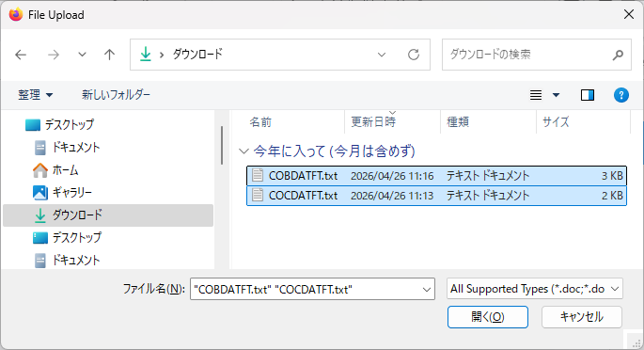The image size is (644, 350).
Task: Open the 整理 menu
Action: [36, 95]
